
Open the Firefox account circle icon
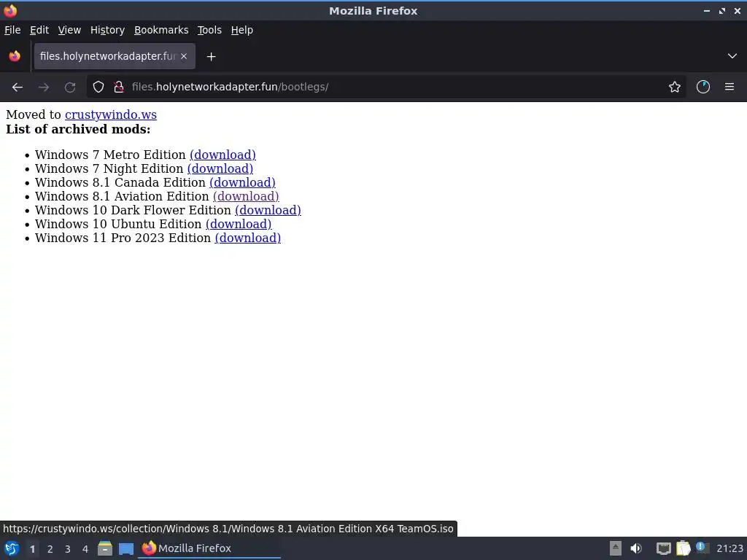click(x=703, y=87)
